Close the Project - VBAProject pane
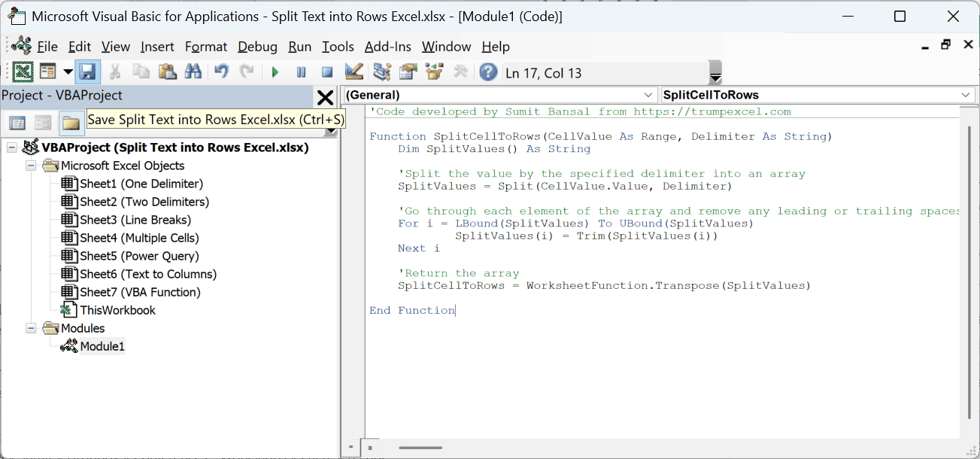The image size is (980, 459). pyautogui.click(x=325, y=97)
